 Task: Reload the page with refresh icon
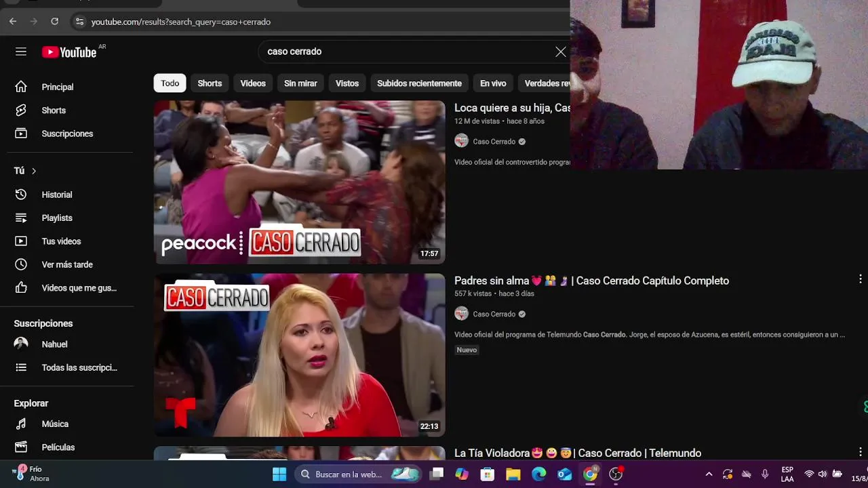[x=55, y=22]
